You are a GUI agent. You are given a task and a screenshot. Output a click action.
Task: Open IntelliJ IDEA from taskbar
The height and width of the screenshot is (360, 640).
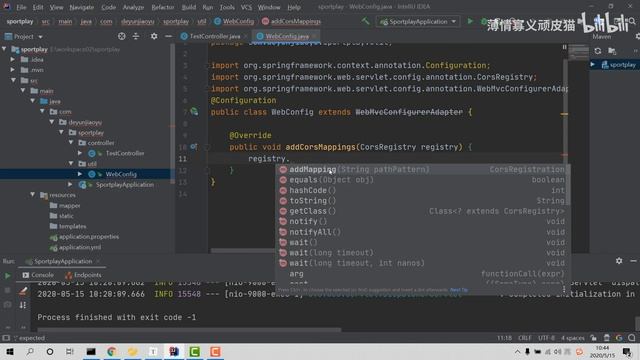pos(174,352)
